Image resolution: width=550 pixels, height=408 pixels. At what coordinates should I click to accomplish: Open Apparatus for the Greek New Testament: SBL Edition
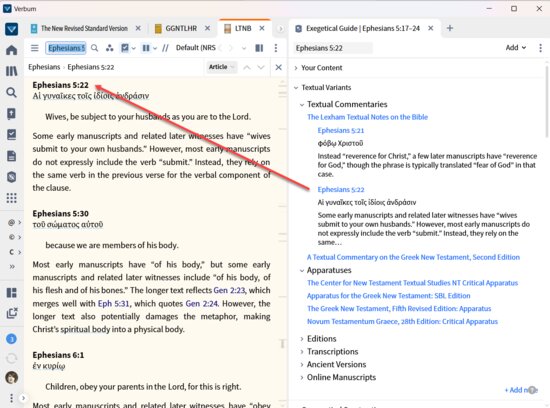click(388, 296)
